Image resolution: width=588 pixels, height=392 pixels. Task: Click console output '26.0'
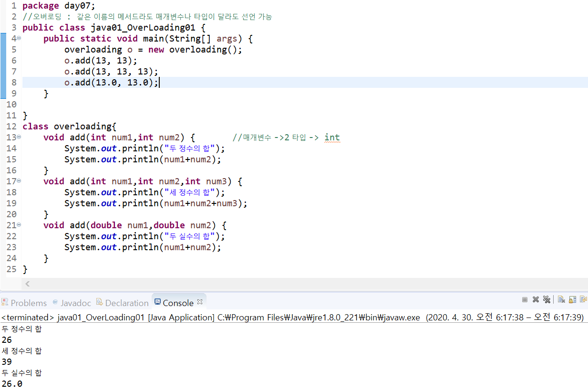[x=12, y=383]
